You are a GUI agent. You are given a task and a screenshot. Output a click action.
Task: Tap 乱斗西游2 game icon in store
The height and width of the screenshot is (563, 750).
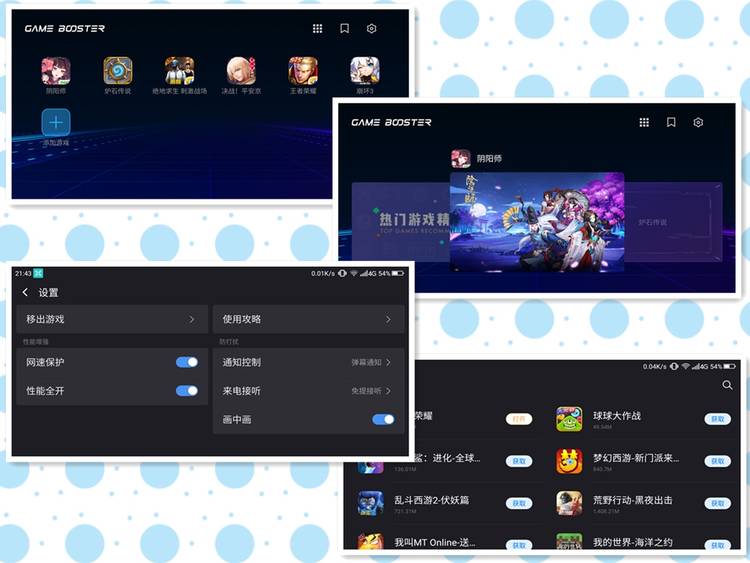coord(370,503)
